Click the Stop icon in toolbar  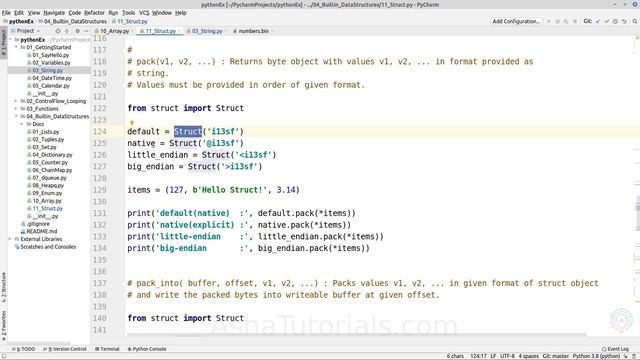click(575, 21)
